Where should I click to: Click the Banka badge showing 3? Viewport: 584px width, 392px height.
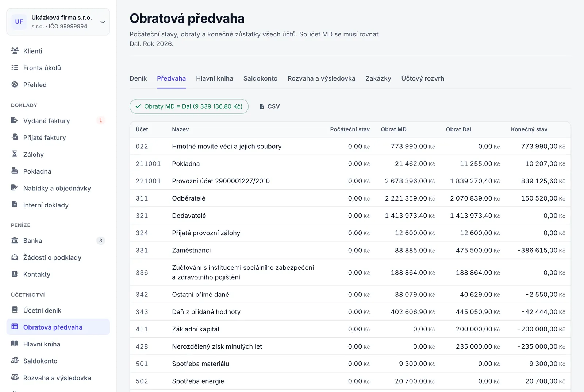(101, 241)
